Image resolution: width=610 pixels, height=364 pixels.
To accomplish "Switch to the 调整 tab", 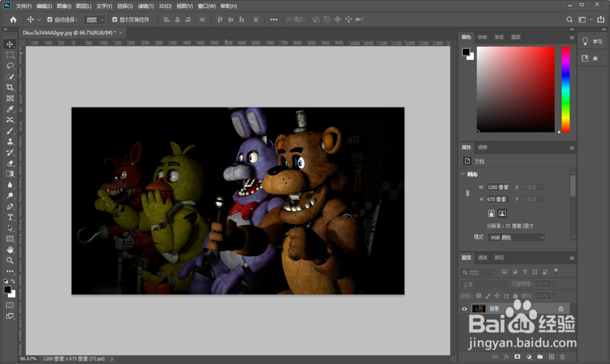I will click(x=483, y=148).
